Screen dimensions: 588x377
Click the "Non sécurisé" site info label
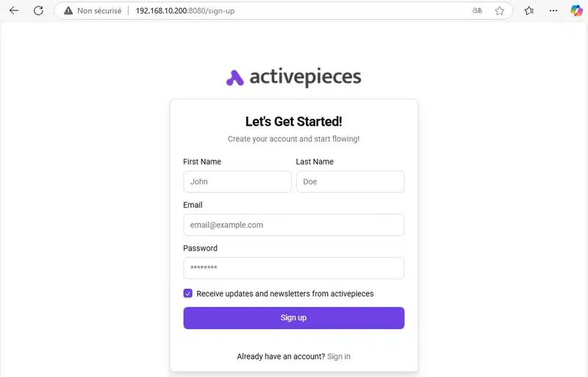pyautogui.click(x=99, y=11)
